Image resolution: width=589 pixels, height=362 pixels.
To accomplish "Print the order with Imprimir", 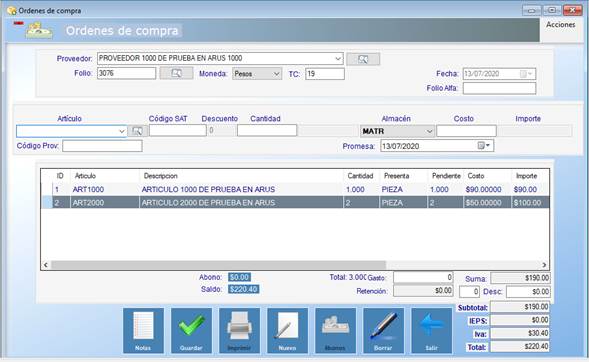I will [239, 330].
